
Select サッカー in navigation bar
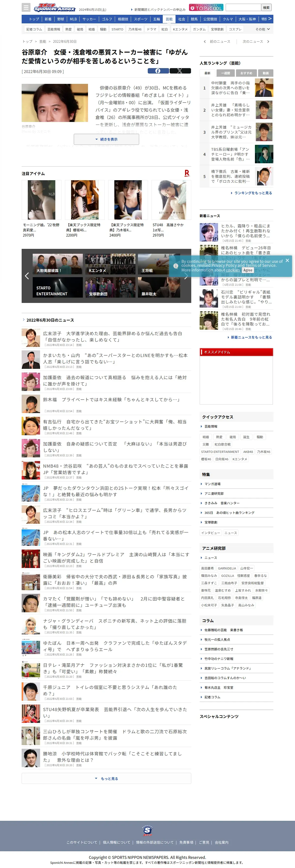point(89,19)
